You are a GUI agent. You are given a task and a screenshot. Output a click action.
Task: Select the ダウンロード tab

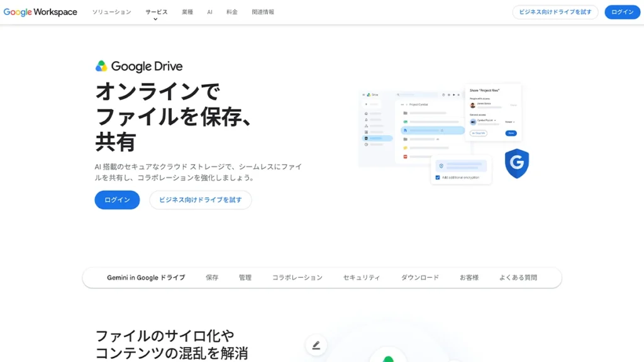(419, 277)
